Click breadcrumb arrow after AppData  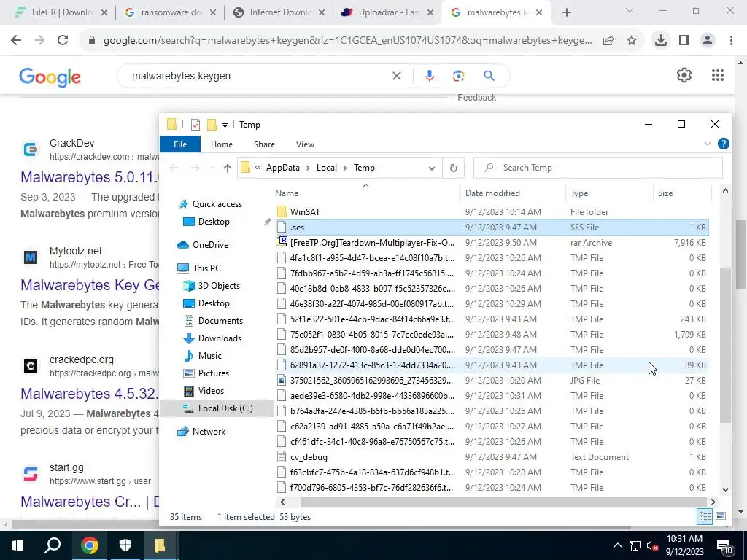click(x=309, y=168)
